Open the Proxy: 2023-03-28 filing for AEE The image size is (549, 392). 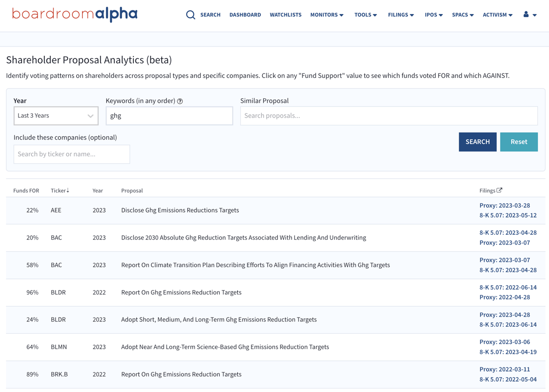coord(505,205)
